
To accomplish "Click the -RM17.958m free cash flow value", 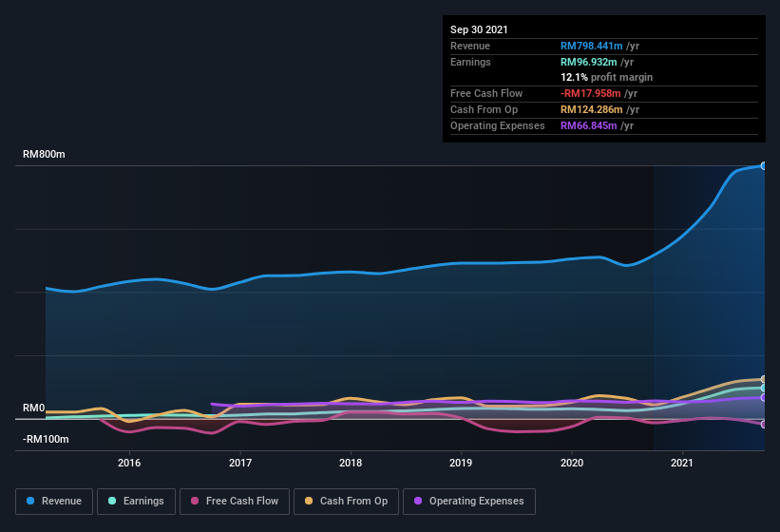I will click(x=591, y=93).
